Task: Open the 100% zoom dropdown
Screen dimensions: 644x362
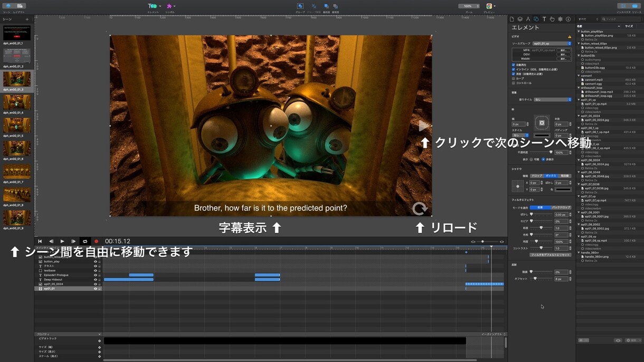Action: (468, 6)
